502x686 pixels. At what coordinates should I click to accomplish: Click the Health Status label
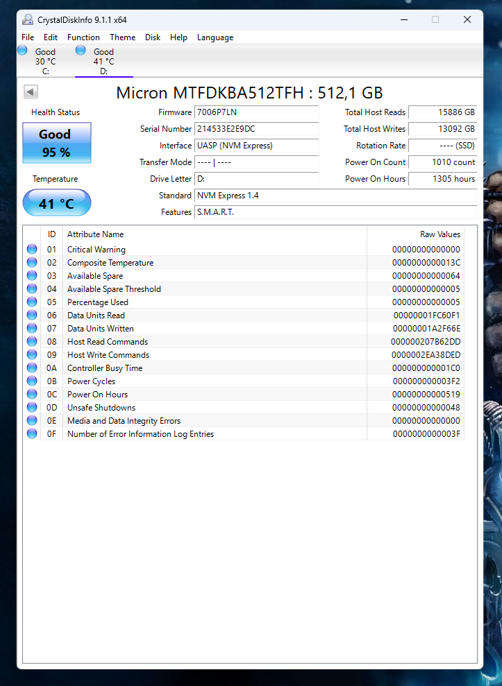56,112
